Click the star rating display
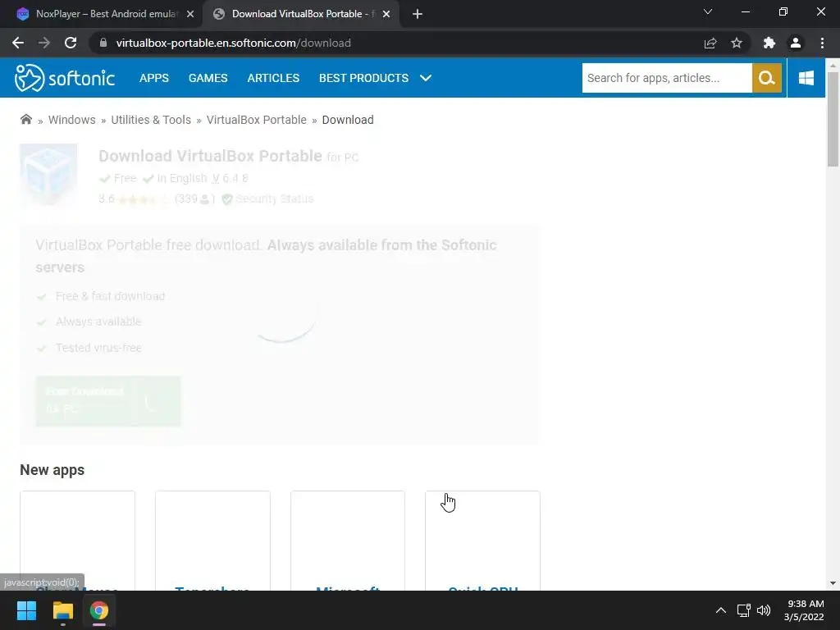The height and width of the screenshot is (630, 840). pos(143,199)
